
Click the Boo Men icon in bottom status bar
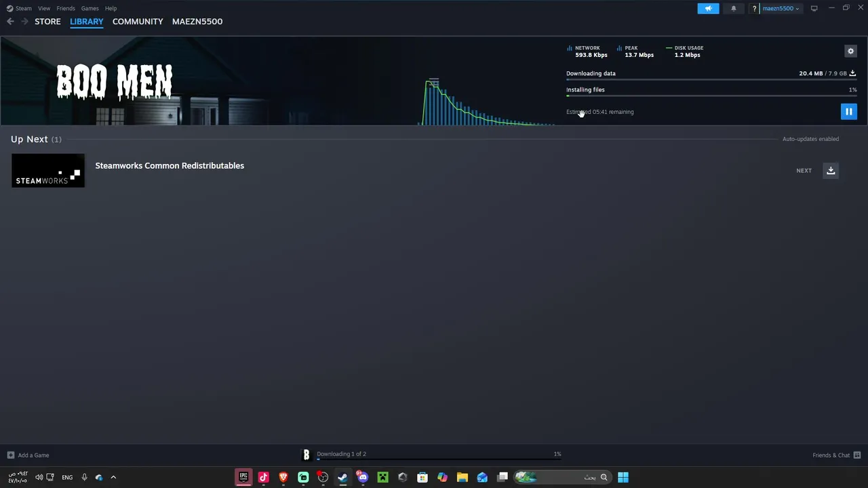coord(306,455)
